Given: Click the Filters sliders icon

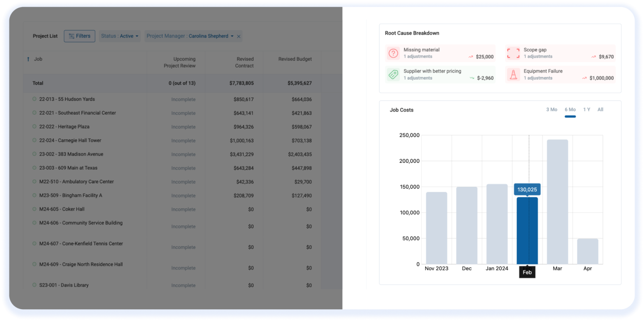Looking at the screenshot, I should pos(71,36).
